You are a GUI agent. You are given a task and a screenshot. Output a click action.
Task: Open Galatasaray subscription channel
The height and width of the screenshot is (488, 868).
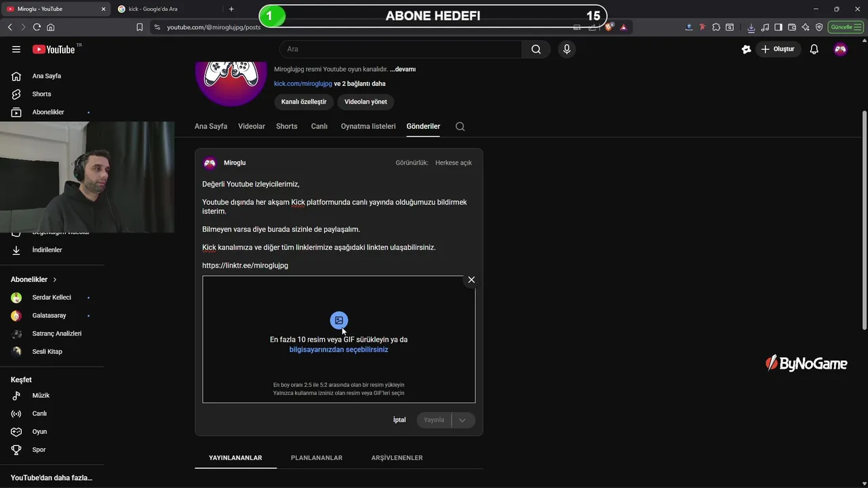tap(49, 316)
